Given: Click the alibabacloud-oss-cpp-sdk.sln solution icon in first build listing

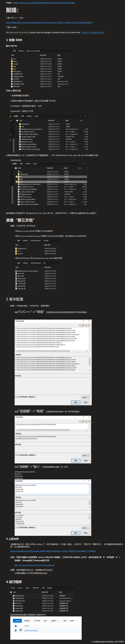Looking at the screenshot, I should 20,129.
